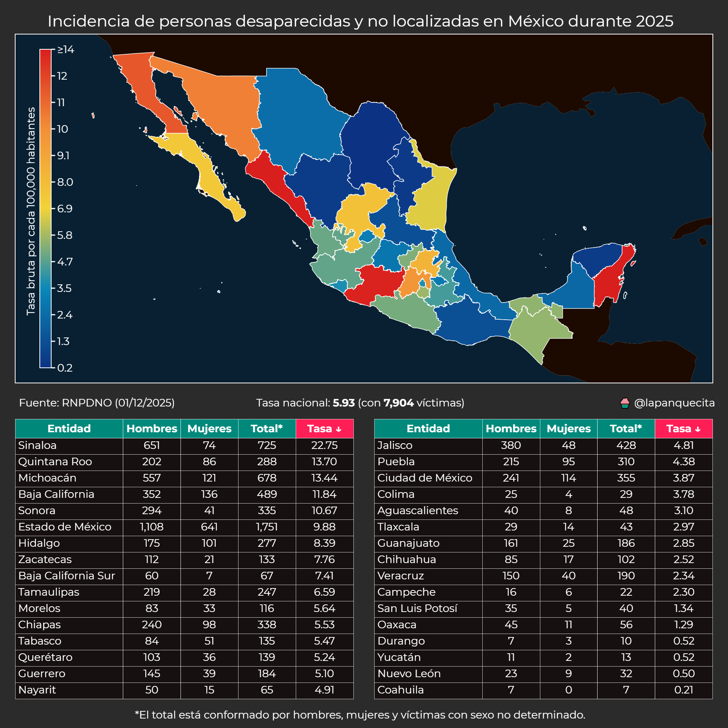Click Sonora's rate value 10.67
Image resolution: width=728 pixels, height=728 pixels.
(x=325, y=510)
